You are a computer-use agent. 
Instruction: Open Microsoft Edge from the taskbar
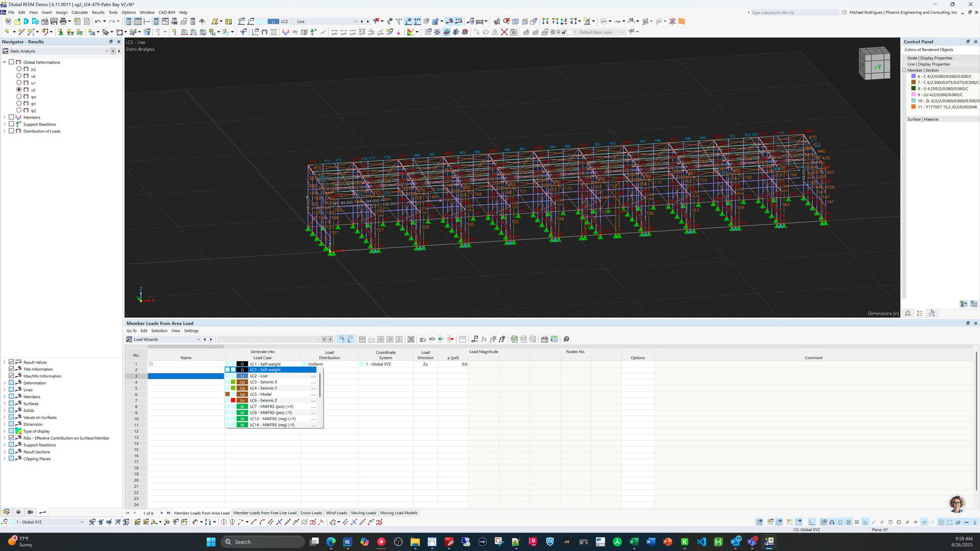331,542
